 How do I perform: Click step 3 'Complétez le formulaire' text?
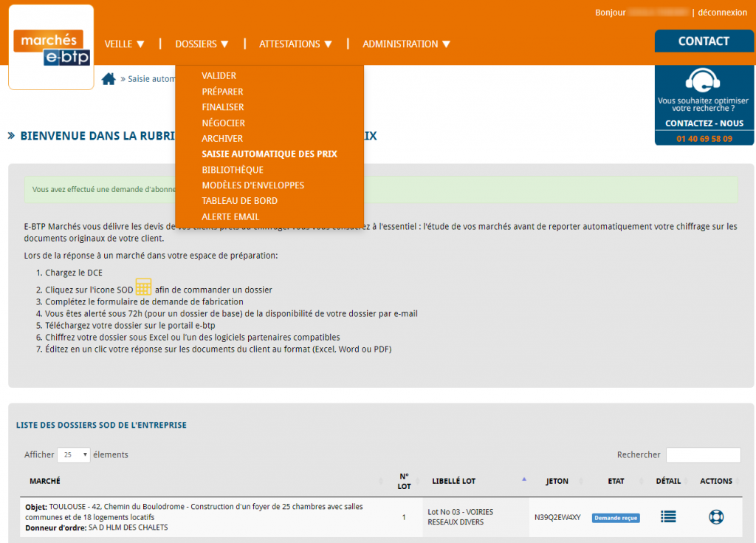[144, 301]
